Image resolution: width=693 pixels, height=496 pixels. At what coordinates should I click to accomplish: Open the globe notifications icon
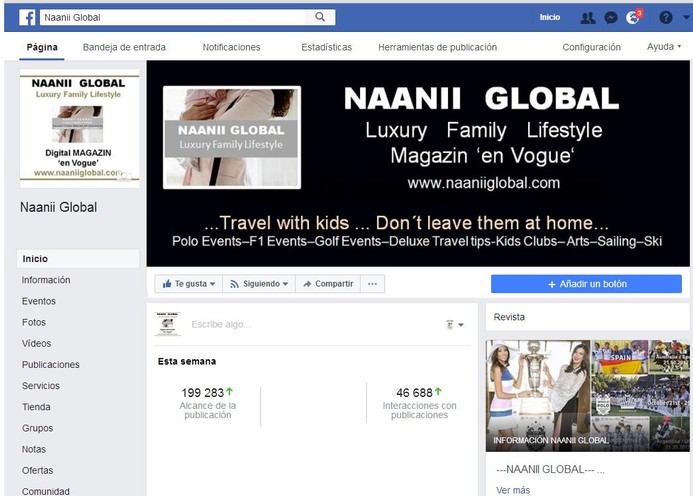[x=633, y=18]
